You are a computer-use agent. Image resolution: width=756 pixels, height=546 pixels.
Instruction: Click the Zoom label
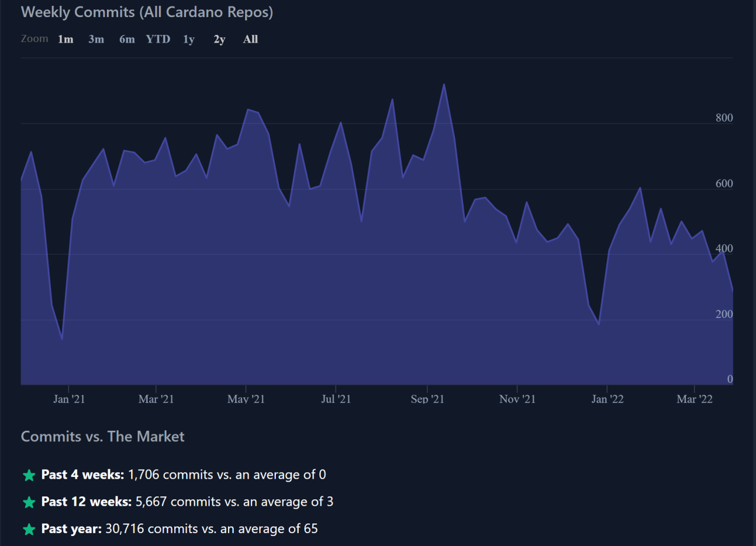[x=34, y=39]
